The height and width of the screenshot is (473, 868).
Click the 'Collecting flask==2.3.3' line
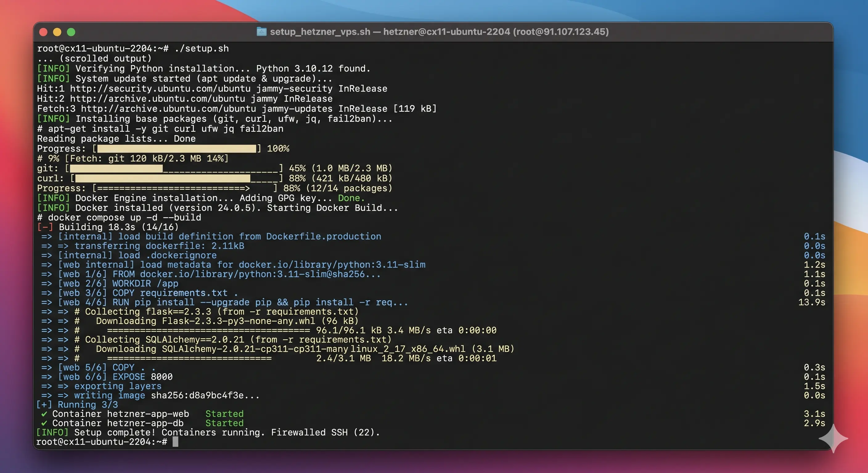pos(200,311)
